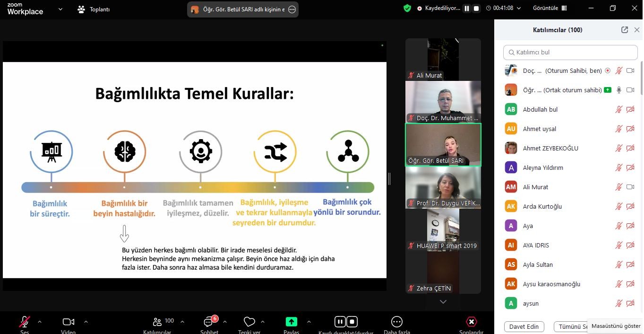
Task: Open the Katılımcılar participants button in toolbar
Action: pos(158,322)
